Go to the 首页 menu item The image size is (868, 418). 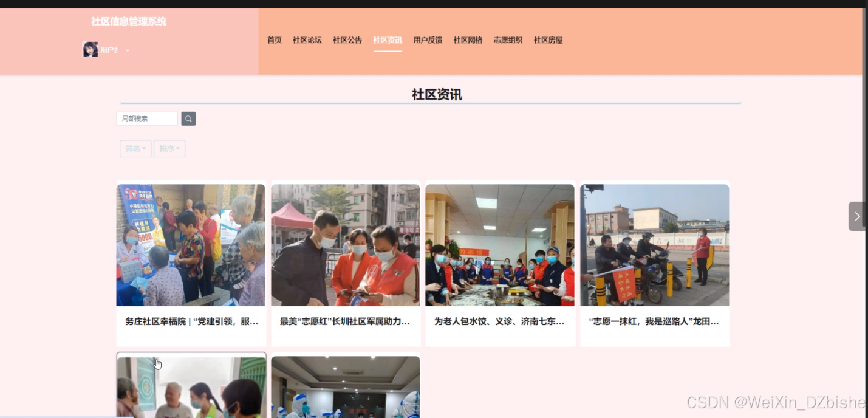tap(275, 40)
